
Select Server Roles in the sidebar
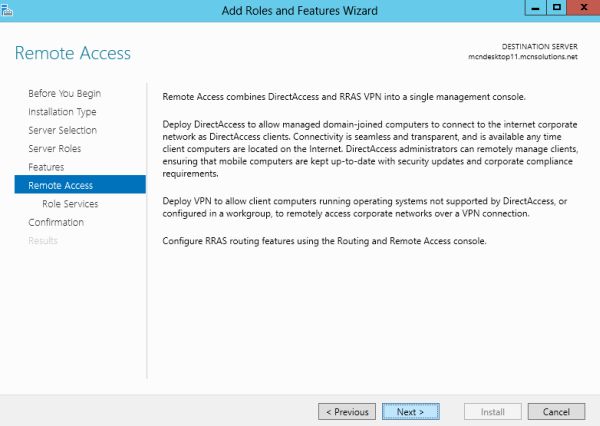55,149
